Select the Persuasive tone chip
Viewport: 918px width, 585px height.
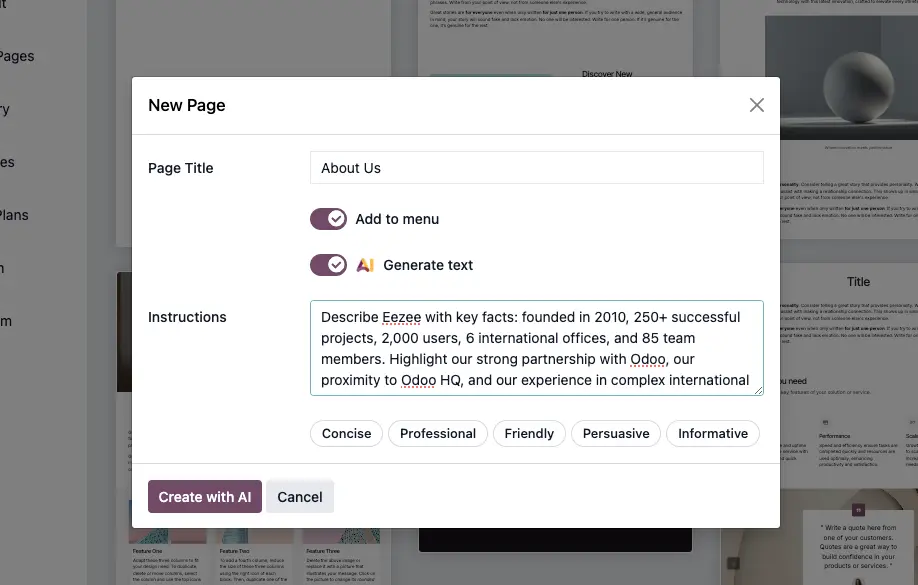(x=615, y=433)
